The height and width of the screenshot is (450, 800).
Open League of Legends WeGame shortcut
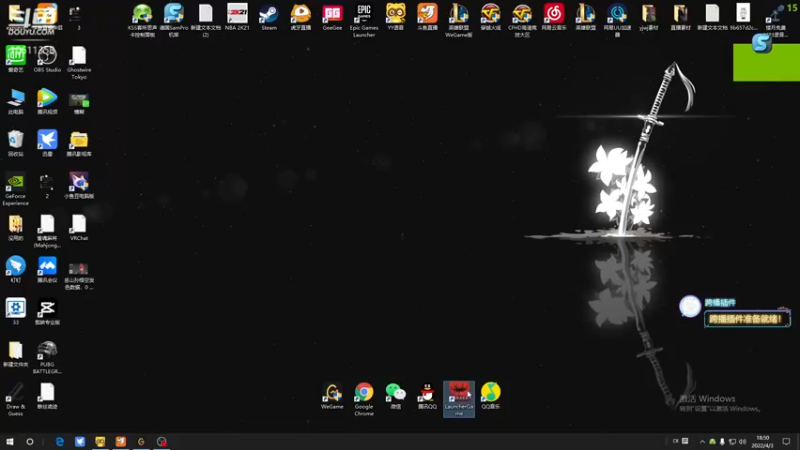(459, 20)
